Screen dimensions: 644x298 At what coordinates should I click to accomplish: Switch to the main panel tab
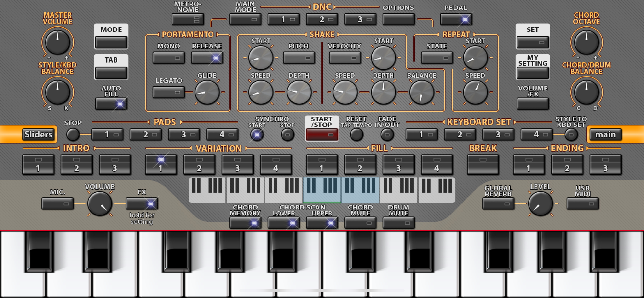click(605, 134)
